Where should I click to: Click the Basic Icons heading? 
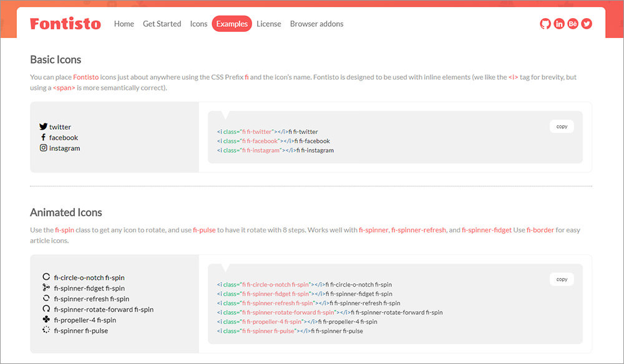coord(56,60)
